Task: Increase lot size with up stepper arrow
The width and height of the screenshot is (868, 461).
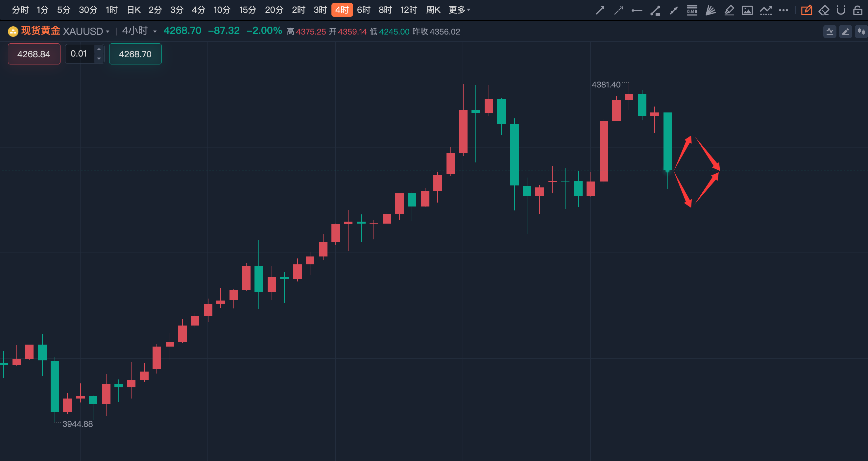Action: click(99, 50)
